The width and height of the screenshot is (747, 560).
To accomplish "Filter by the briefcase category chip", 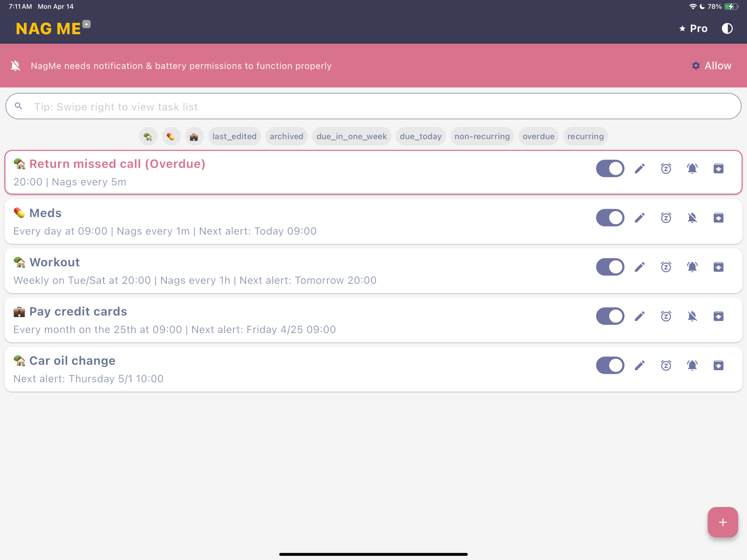I will coord(194,136).
